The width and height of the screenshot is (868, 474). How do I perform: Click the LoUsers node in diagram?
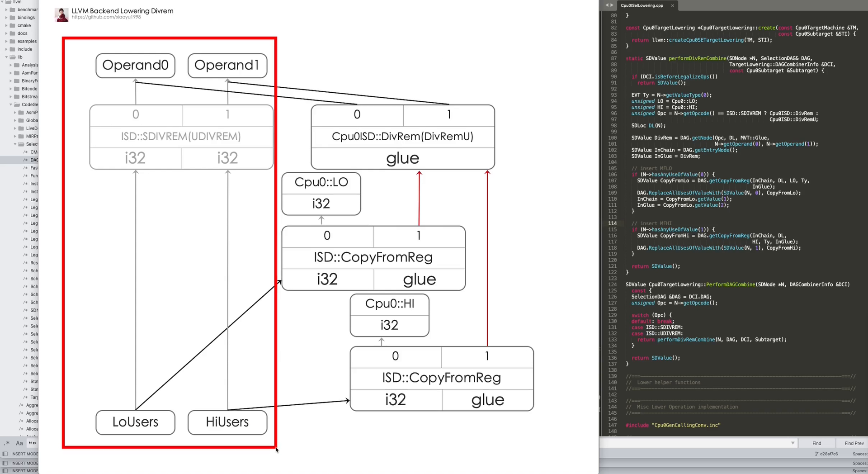(135, 422)
